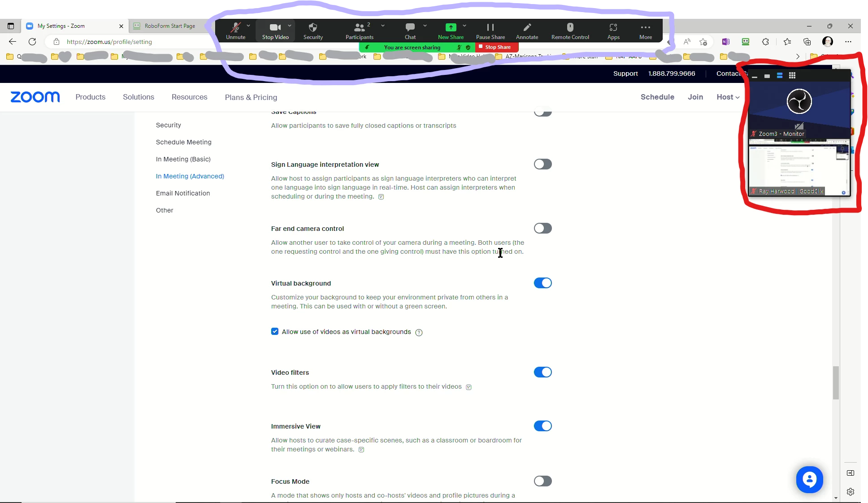
Task: Pause the screen share
Action: click(x=490, y=28)
